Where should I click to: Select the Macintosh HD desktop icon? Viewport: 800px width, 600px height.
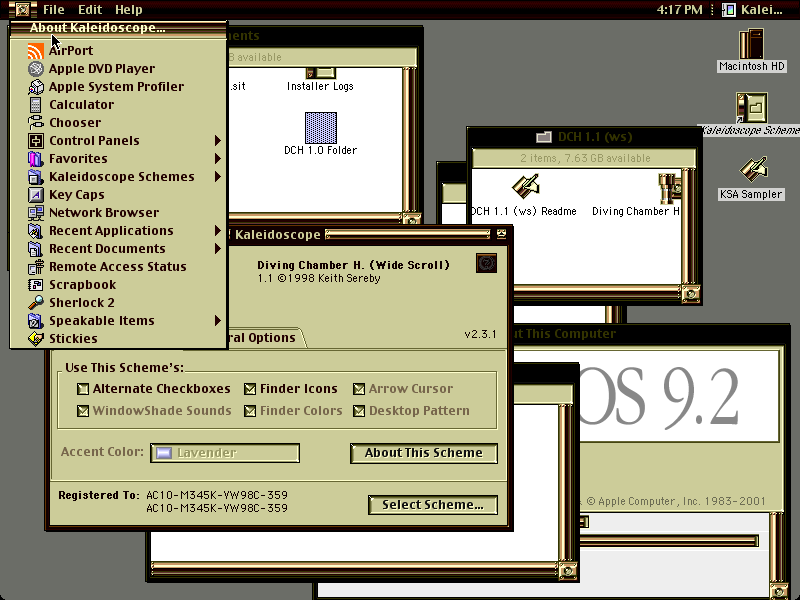pos(752,44)
